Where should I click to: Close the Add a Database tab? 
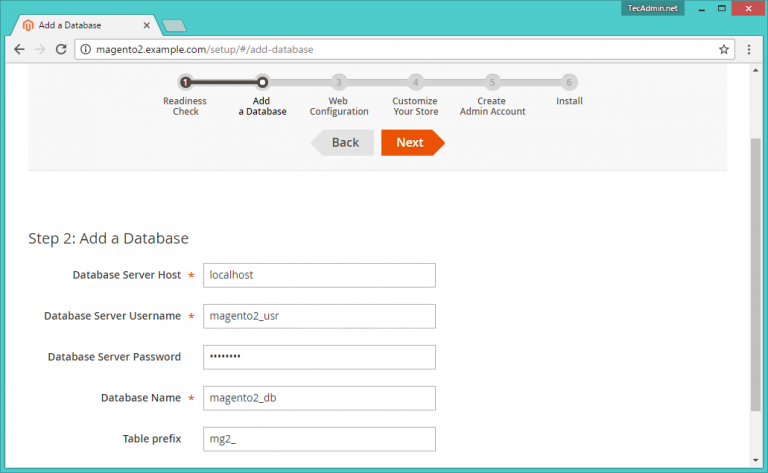(144, 24)
